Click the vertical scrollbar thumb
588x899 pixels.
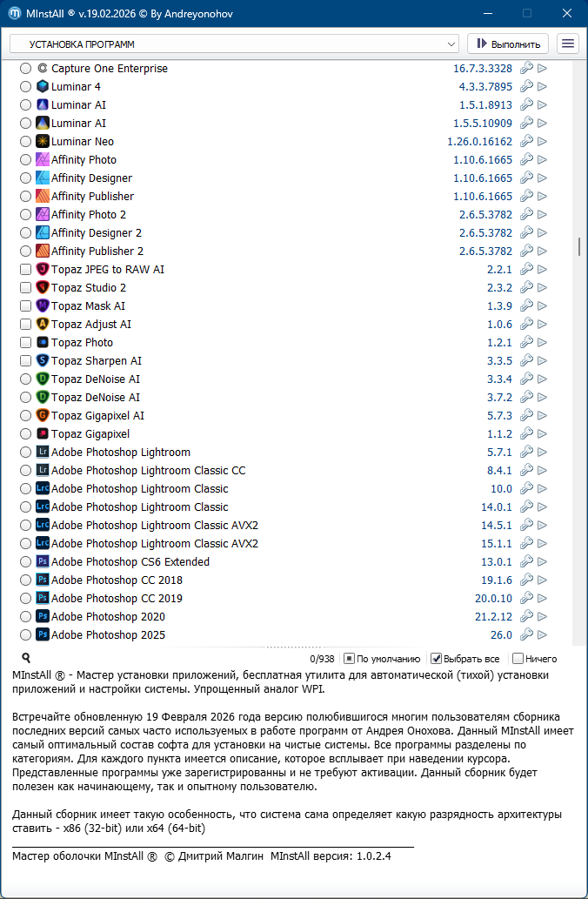coord(579,246)
